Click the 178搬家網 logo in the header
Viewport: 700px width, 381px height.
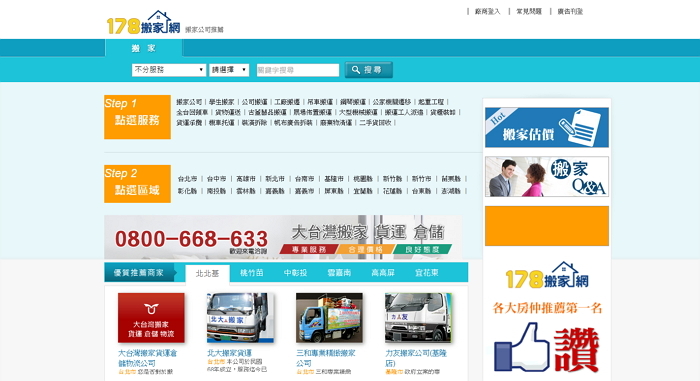point(143,23)
